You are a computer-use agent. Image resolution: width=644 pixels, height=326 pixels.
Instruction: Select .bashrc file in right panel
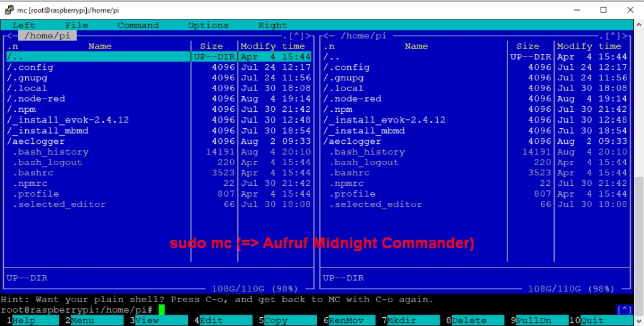[x=475, y=173]
